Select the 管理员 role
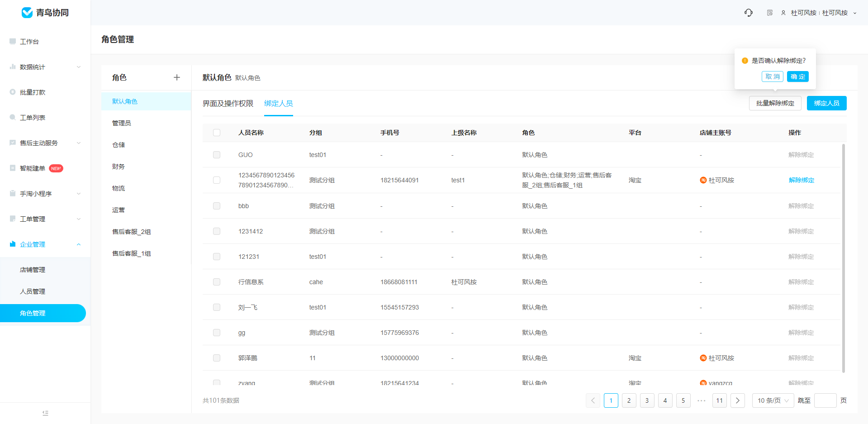Image resolution: width=868 pixels, height=424 pixels. pyautogui.click(x=146, y=123)
